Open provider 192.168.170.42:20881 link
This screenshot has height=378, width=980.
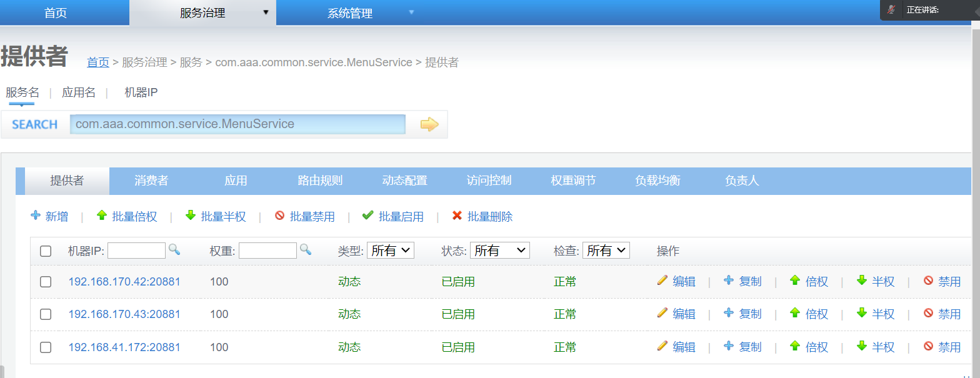point(124,282)
